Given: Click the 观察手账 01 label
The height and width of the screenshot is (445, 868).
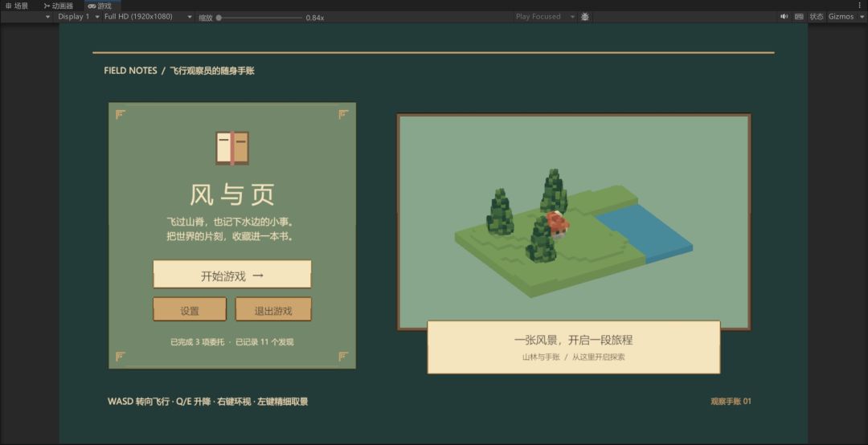Looking at the screenshot, I should click(x=731, y=402).
